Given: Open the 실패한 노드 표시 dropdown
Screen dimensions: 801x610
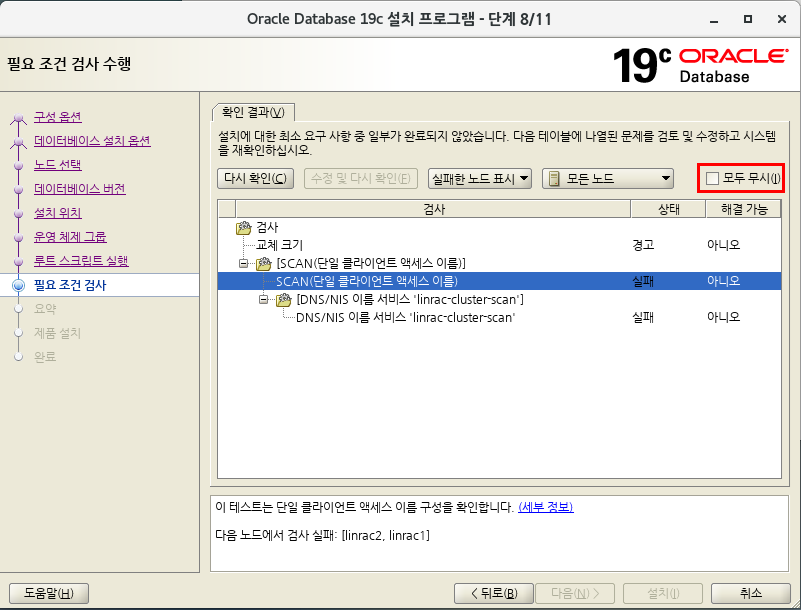Looking at the screenshot, I should (480, 178).
